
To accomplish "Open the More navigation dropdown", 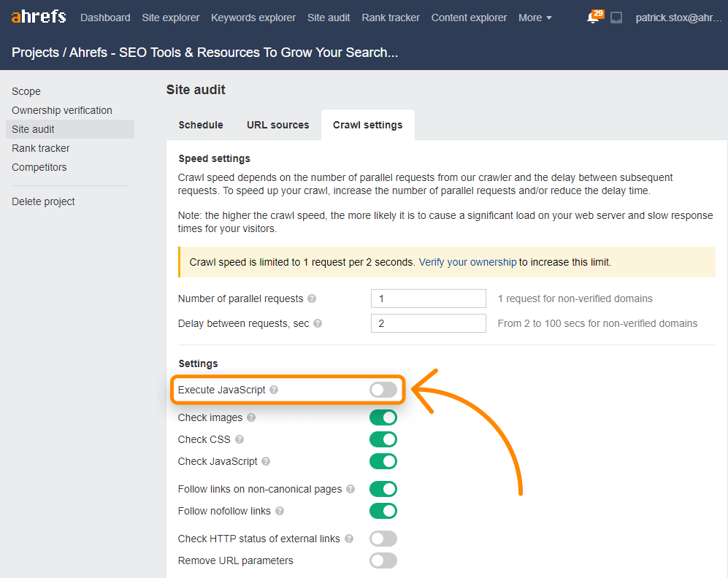I will tap(534, 17).
